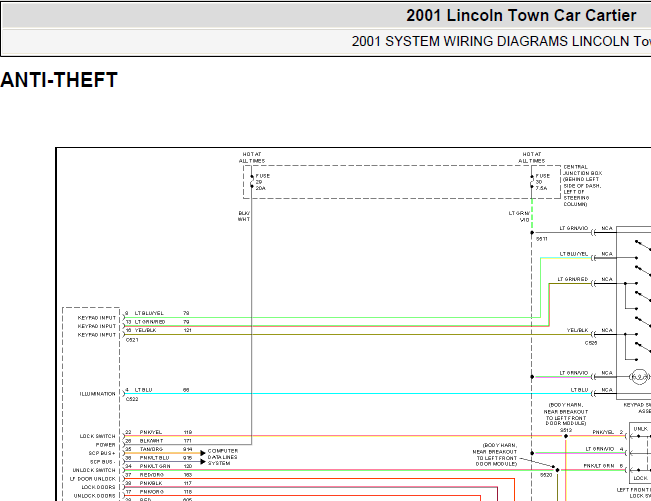Click the "C521" connector label
Image resolution: width=651 pixels, height=501 pixels.
coord(132,340)
